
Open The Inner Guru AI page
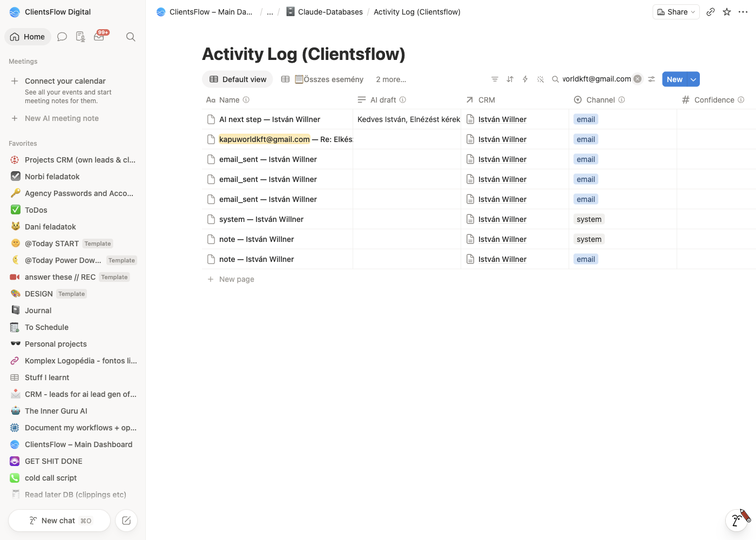coord(73,411)
